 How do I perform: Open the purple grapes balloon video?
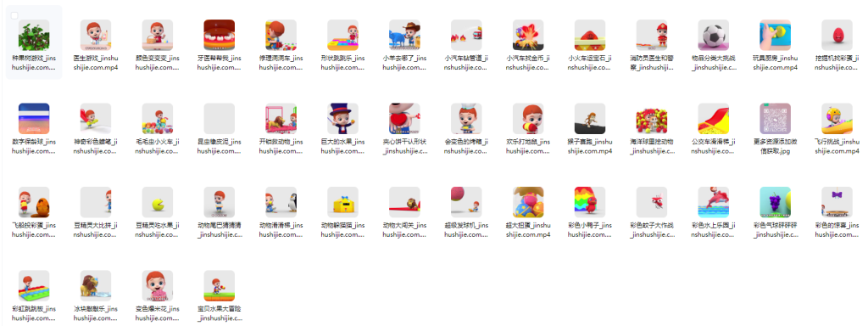(775, 202)
